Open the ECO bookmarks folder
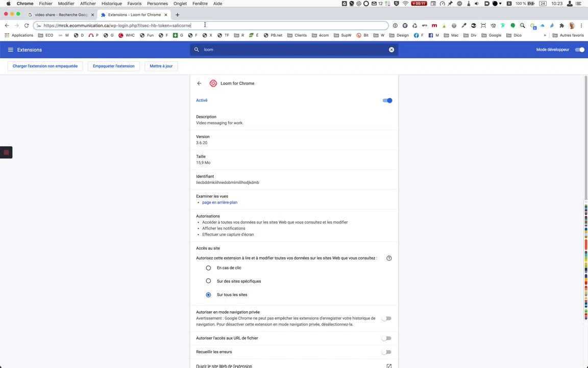Image resolution: width=588 pixels, height=368 pixels. tap(46, 35)
